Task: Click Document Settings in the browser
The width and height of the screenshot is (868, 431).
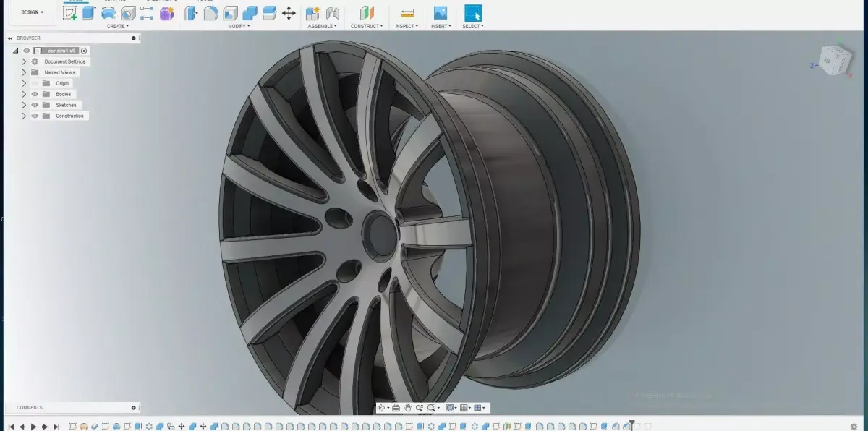Action: point(65,61)
